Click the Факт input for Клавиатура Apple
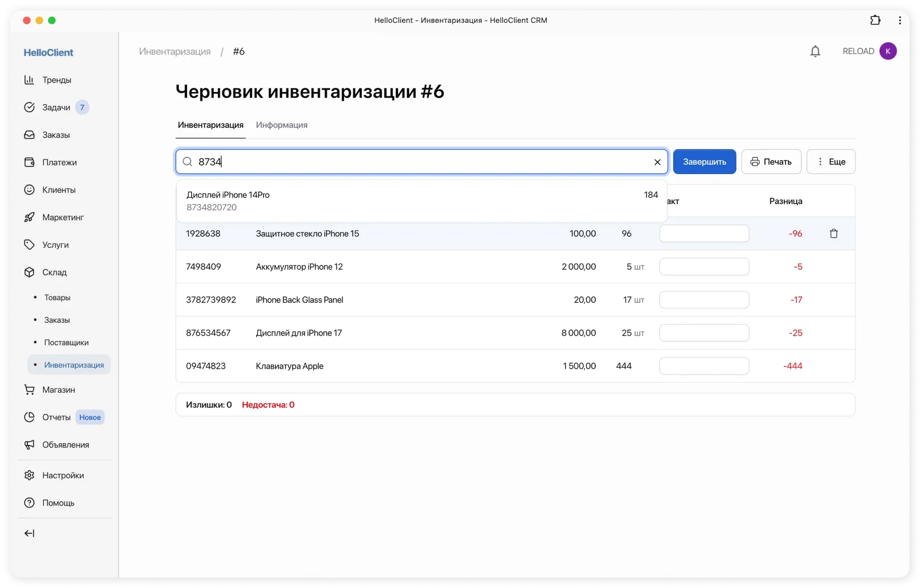Screen dimensions: 920x588 point(704,366)
